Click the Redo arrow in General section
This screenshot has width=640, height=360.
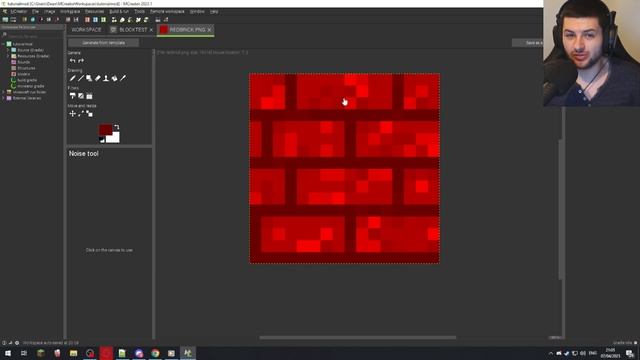(81, 60)
